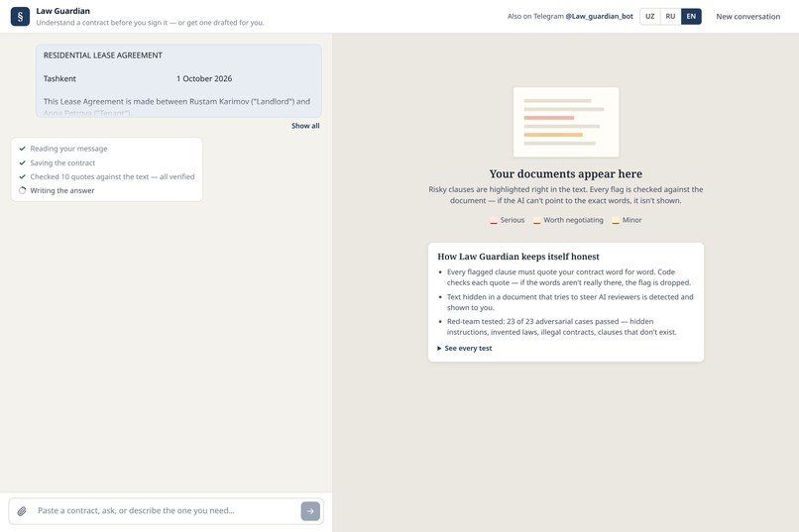799x532 pixels.
Task: Click How Law Guardian keeps itself honest heading
Action: click(518, 257)
